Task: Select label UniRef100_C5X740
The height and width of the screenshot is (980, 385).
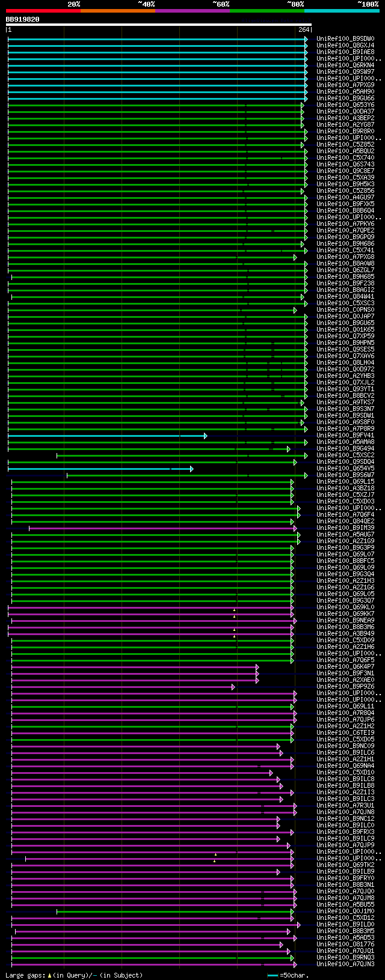Action: tap(345, 157)
